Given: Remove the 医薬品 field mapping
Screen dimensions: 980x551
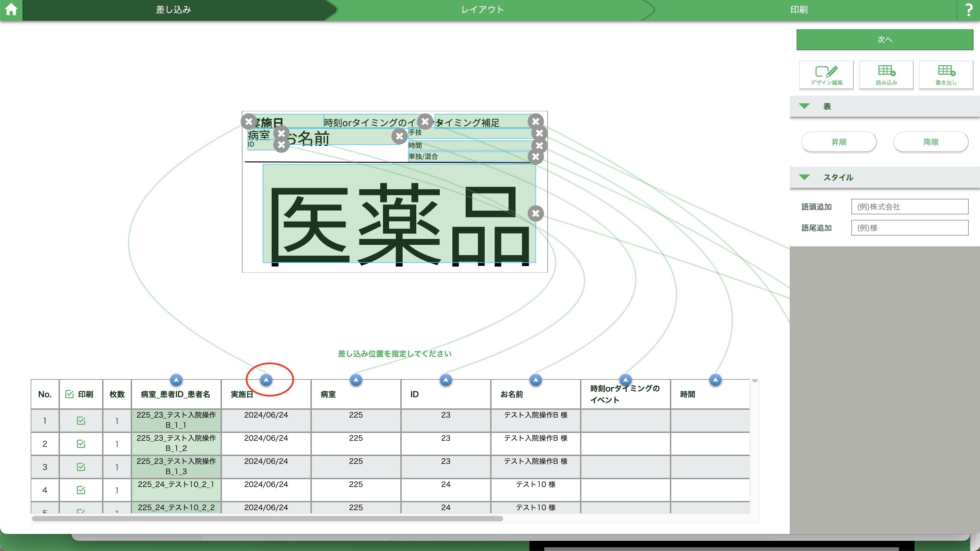Looking at the screenshot, I should (x=536, y=213).
